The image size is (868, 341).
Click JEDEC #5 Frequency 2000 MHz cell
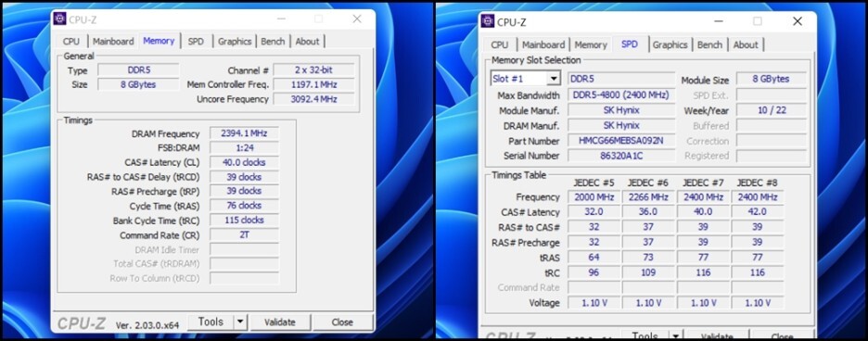coord(594,197)
